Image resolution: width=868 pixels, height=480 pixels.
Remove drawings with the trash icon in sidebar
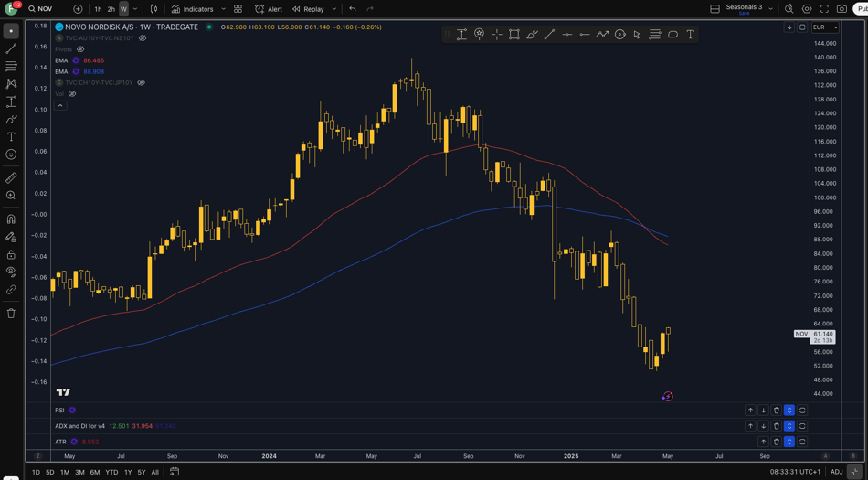[11, 314]
